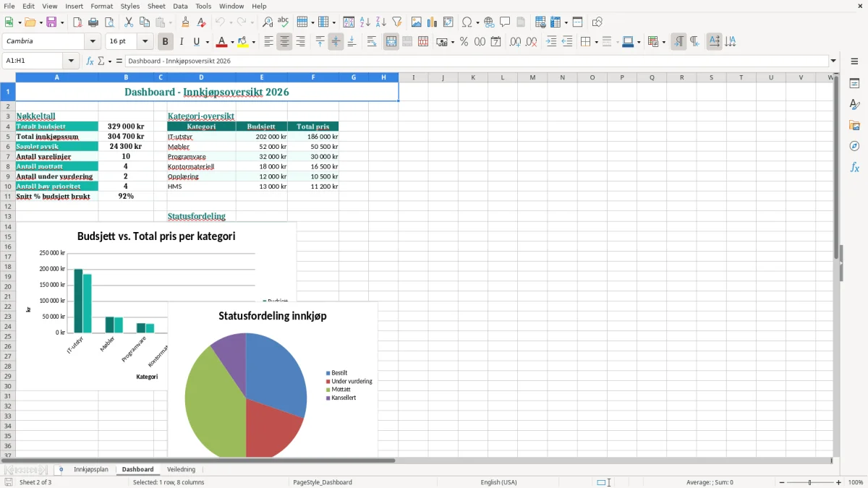Open the sidebar Navigator compass icon
Image resolution: width=868 pixels, height=488 pixels.
[x=854, y=147]
